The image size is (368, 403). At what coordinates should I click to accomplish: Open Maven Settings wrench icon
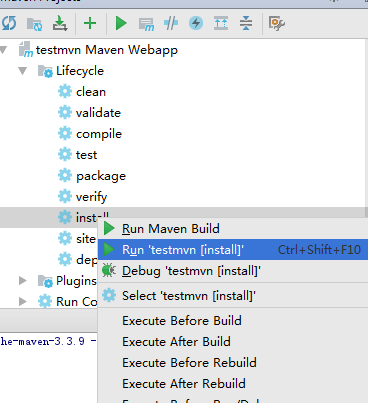pos(277,23)
